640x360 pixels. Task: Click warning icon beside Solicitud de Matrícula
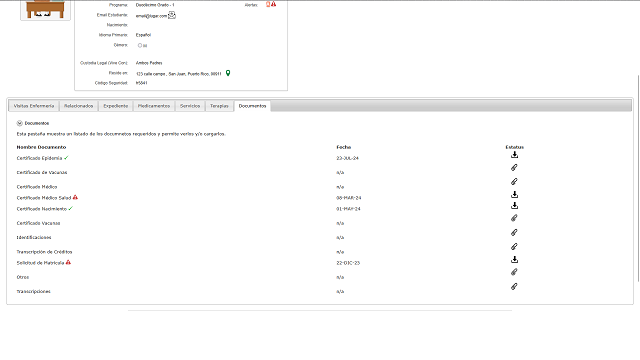pos(68,262)
